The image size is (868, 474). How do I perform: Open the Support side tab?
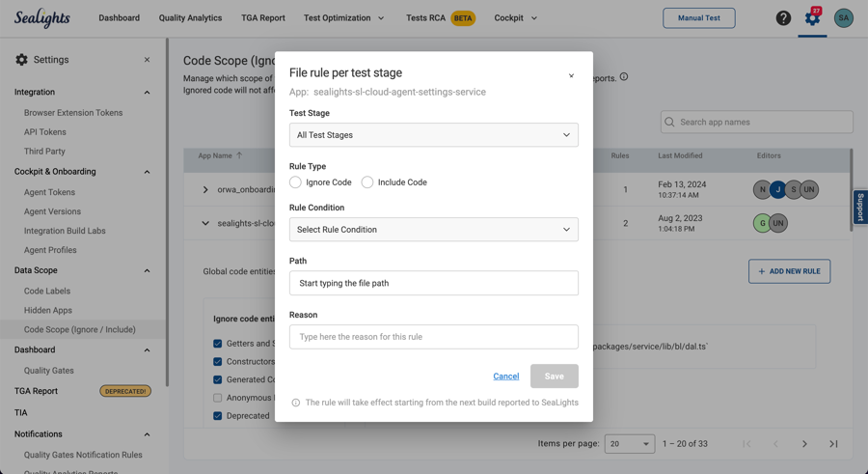click(859, 207)
